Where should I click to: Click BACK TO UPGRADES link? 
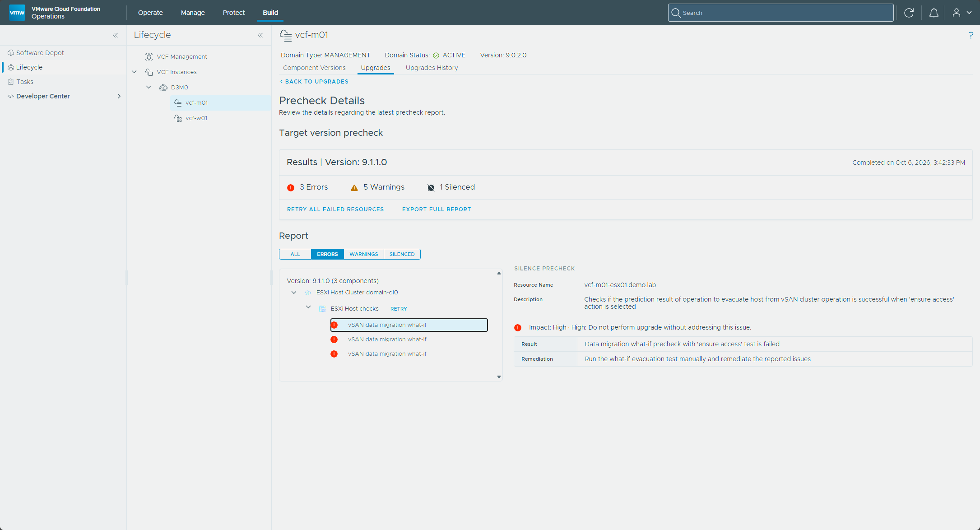click(314, 82)
